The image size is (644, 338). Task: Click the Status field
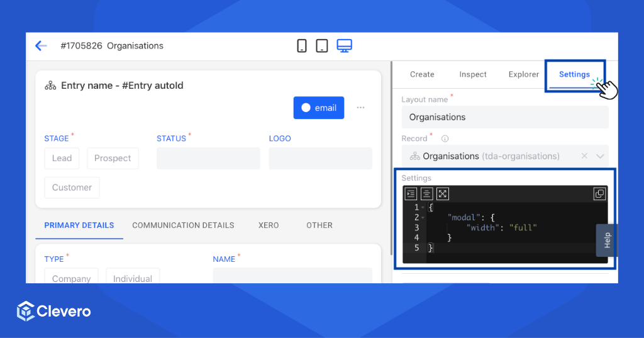[208, 159]
